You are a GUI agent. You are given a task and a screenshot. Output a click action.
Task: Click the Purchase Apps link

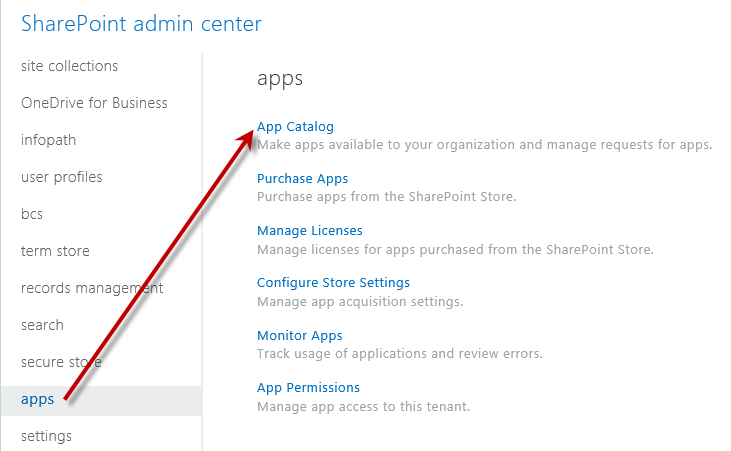pyautogui.click(x=303, y=179)
